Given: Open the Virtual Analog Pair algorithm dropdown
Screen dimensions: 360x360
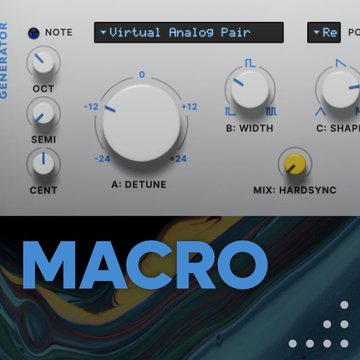Looking at the screenshot, I should tap(189, 32).
